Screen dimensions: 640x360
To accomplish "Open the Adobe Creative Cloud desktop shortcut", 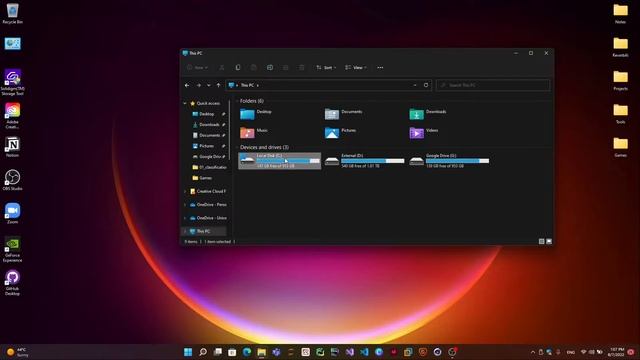I will click(x=13, y=116).
